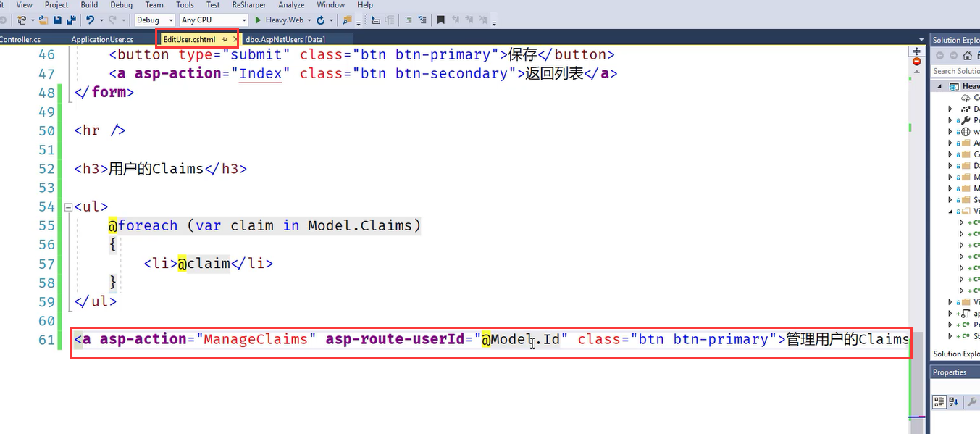Open the browser refresh dropdown arrow

click(331, 20)
